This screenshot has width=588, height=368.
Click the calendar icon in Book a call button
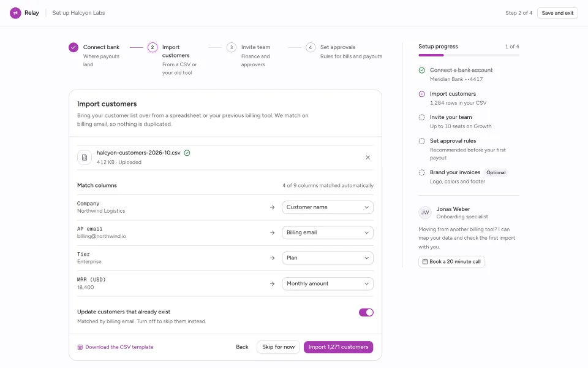click(x=425, y=262)
